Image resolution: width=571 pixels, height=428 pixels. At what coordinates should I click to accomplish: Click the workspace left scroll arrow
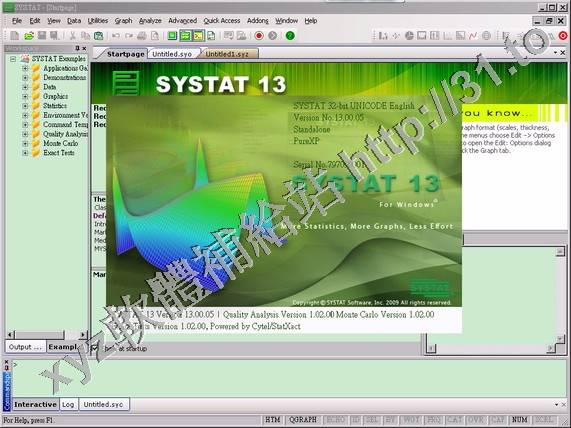coord(11,334)
